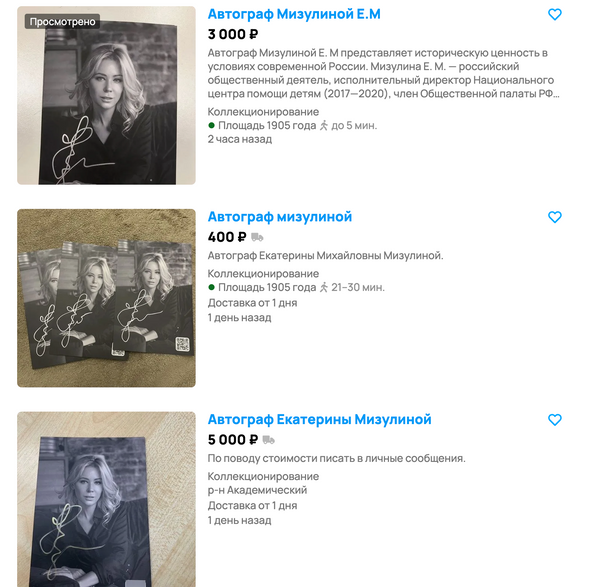Open listing Автограф Мизулиной Е.М
The height and width of the screenshot is (587, 590).
tap(294, 14)
